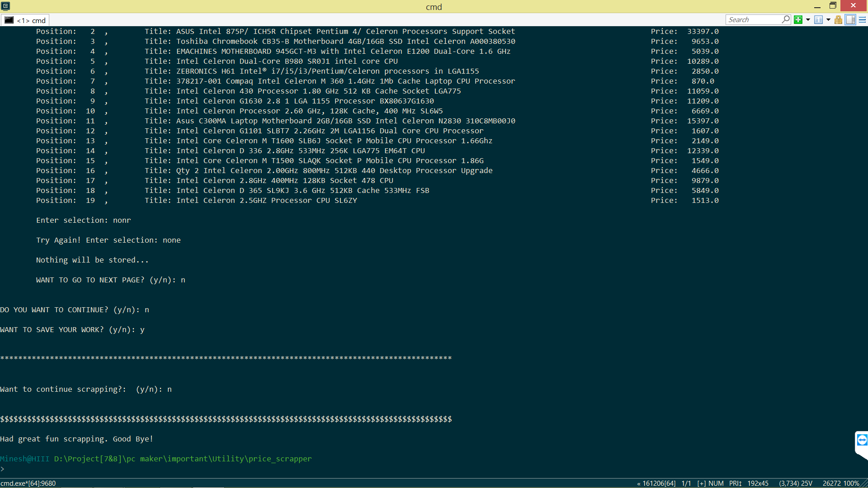868x488 pixels.
Task: Toggle the gold lock icon
Action: tap(838, 20)
